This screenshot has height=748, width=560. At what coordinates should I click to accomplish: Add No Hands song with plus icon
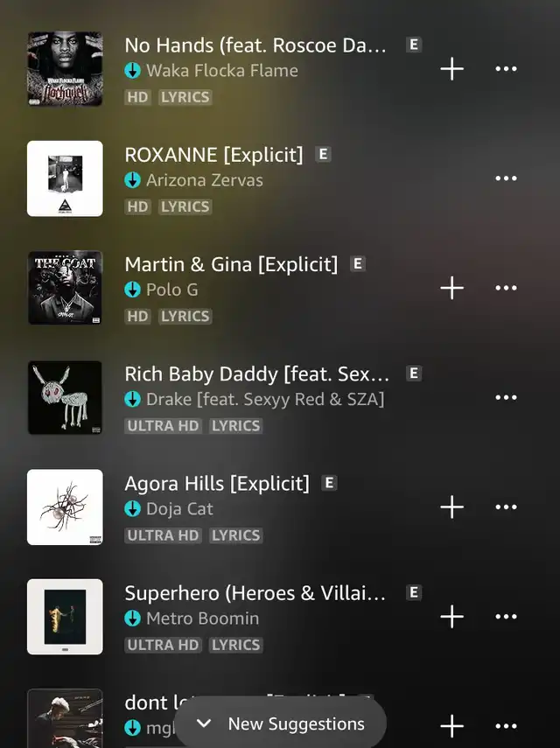click(x=451, y=69)
